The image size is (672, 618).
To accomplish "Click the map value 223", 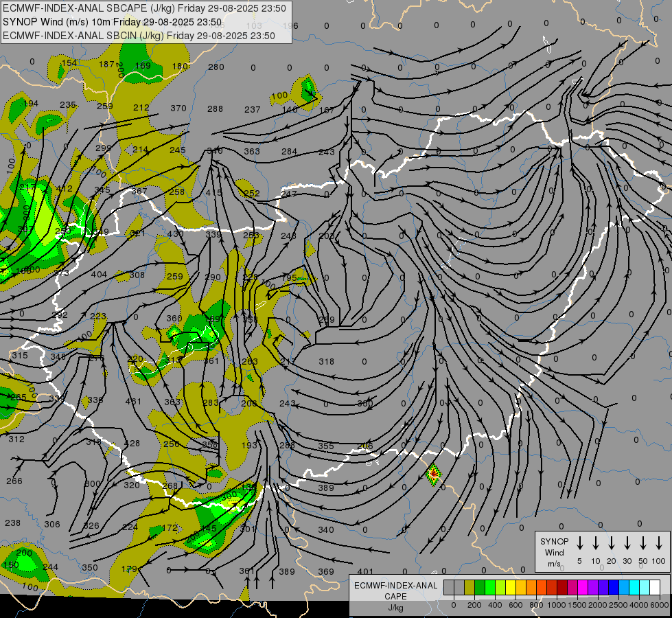I will 98,316.
